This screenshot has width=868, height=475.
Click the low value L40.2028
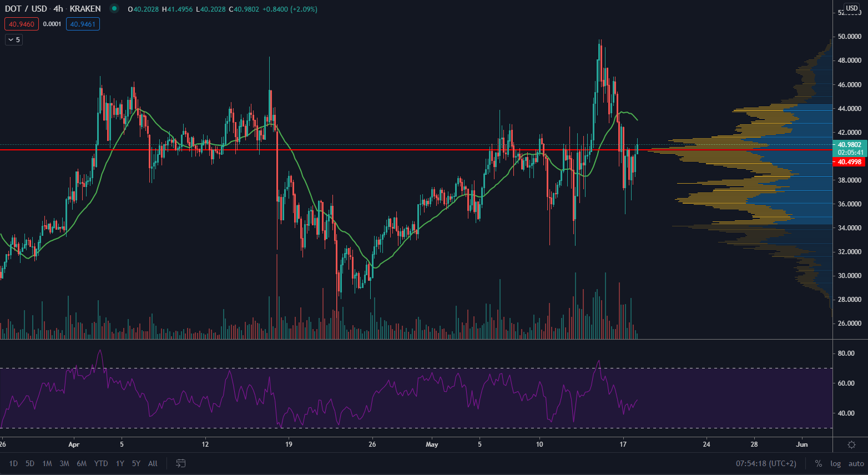(211, 9)
